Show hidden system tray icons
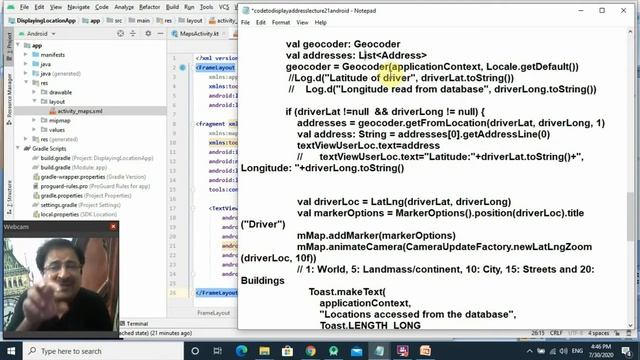Image resolution: width=640 pixels, height=360 pixels. pos(529,351)
